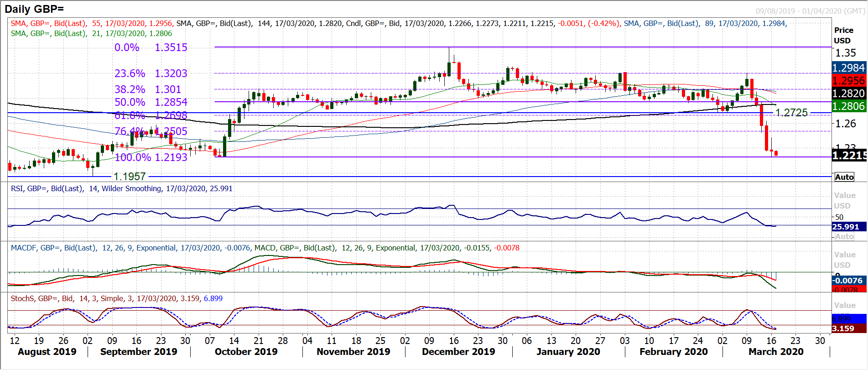Click the last price tag 1.2215
This screenshot has height=370, width=868.
coord(849,156)
